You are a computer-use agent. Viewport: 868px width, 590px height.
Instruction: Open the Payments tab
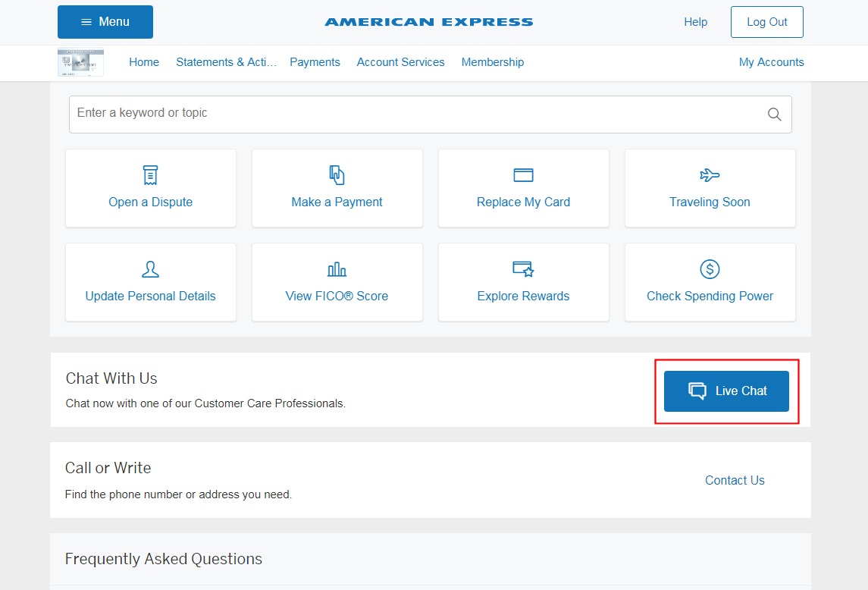[x=315, y=62]
